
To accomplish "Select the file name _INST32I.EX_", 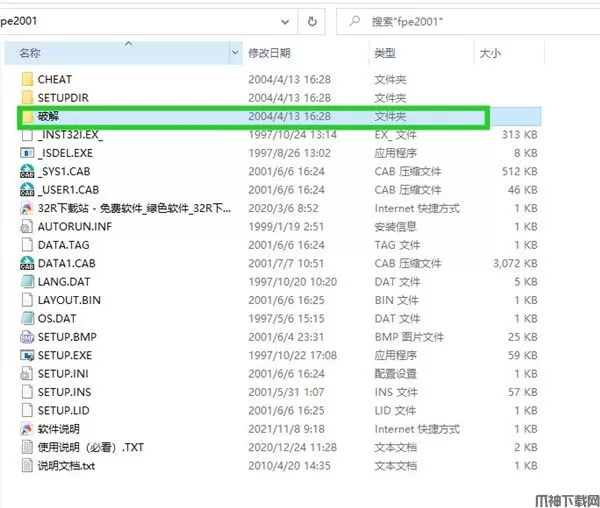I will (70, 135).
